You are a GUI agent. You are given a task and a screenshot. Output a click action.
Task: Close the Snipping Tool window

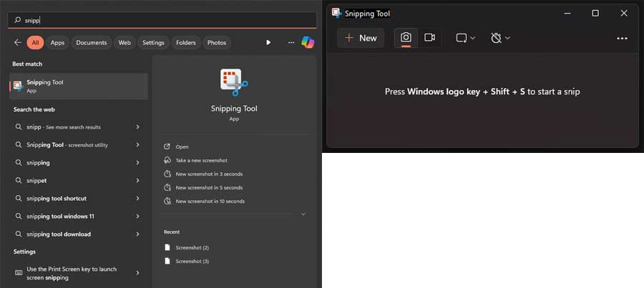624,13
